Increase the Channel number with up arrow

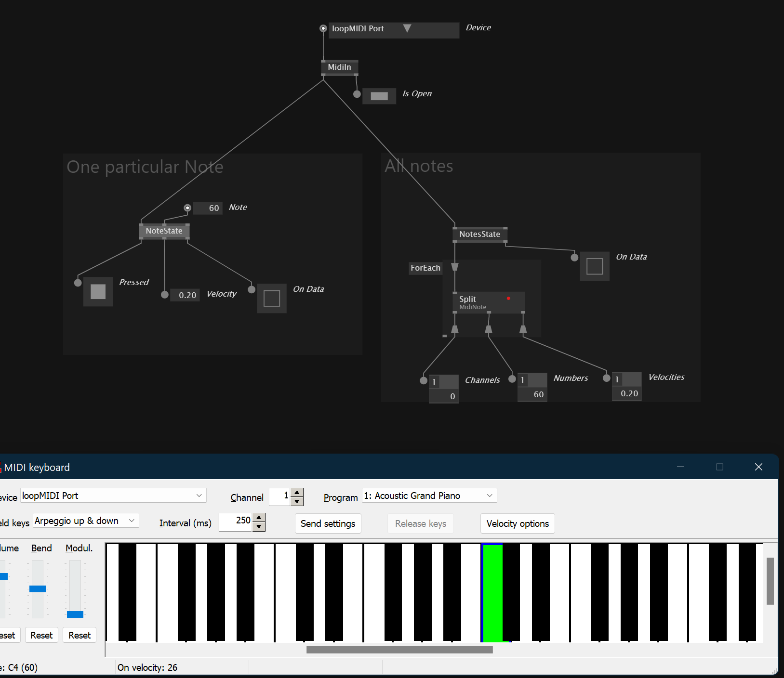[297, 492]
